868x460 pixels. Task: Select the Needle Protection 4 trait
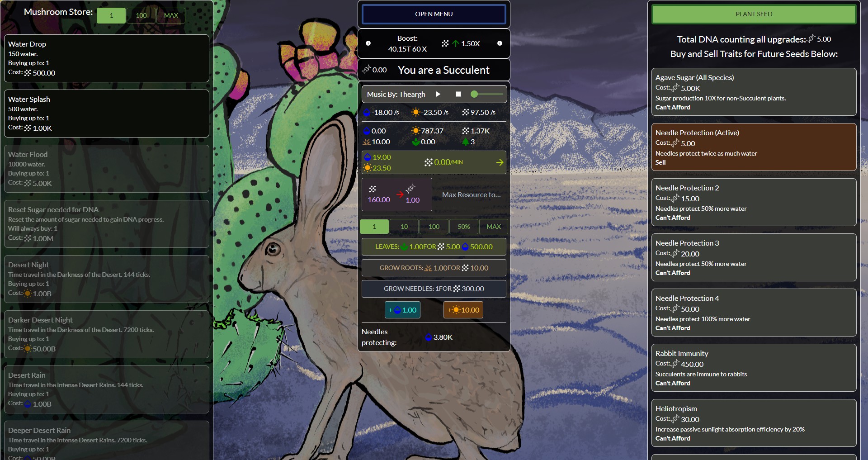(x=754, y=313)
